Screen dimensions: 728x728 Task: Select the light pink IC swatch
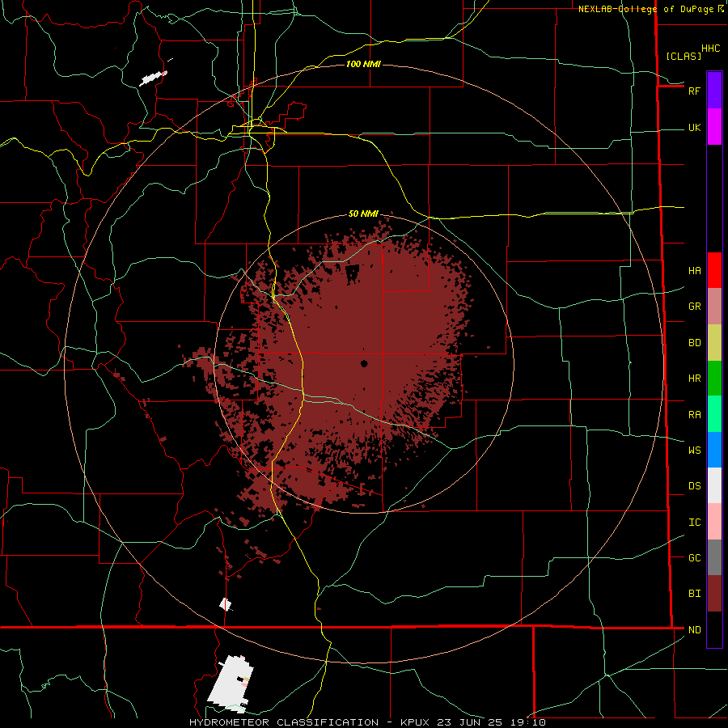click(714, 522)
